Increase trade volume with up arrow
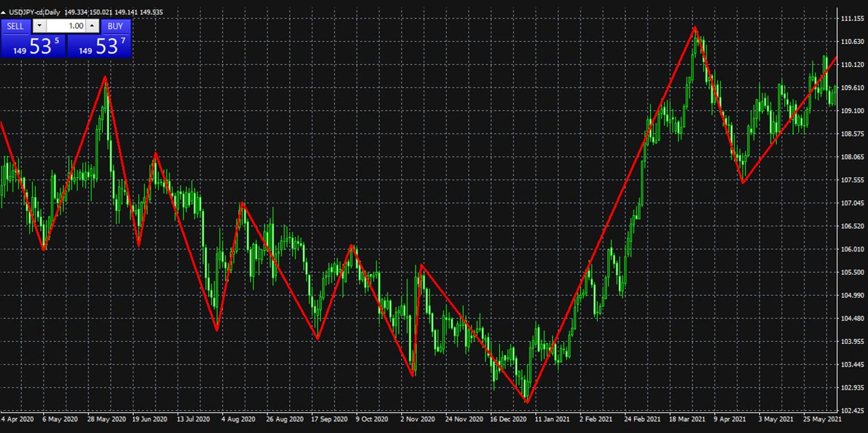This screenshot has width=868, height=433. coord(93,26)
